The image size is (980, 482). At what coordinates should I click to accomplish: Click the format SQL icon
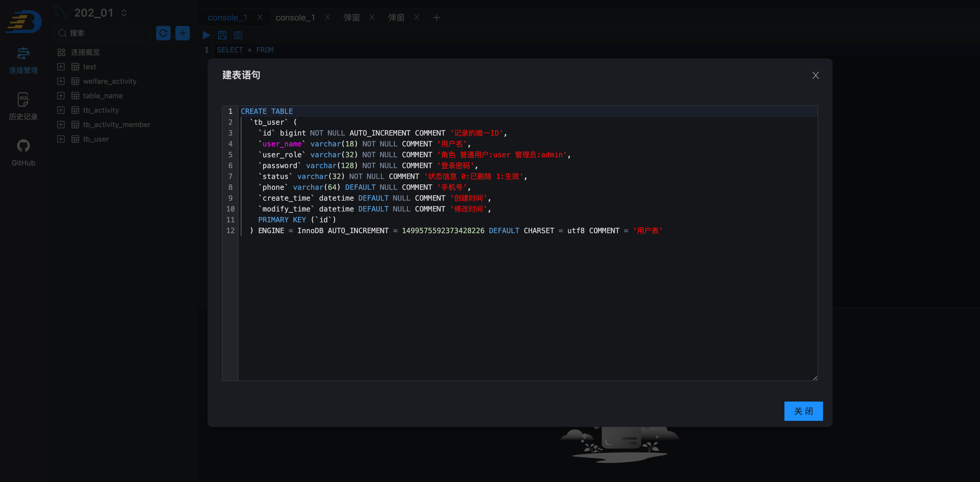238,35
